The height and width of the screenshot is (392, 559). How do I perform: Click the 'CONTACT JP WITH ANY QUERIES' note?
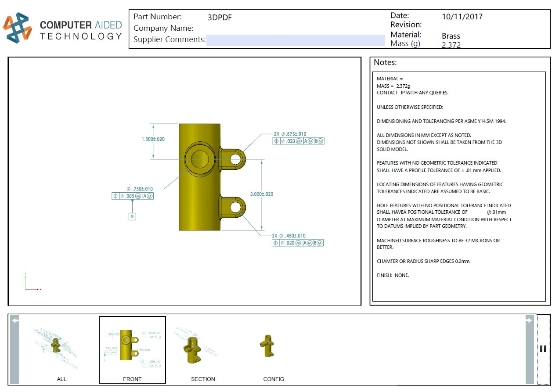coord(412,93)
